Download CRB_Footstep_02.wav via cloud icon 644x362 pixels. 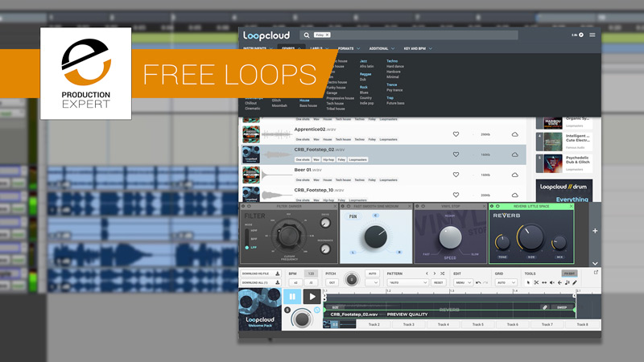[514, 154]
